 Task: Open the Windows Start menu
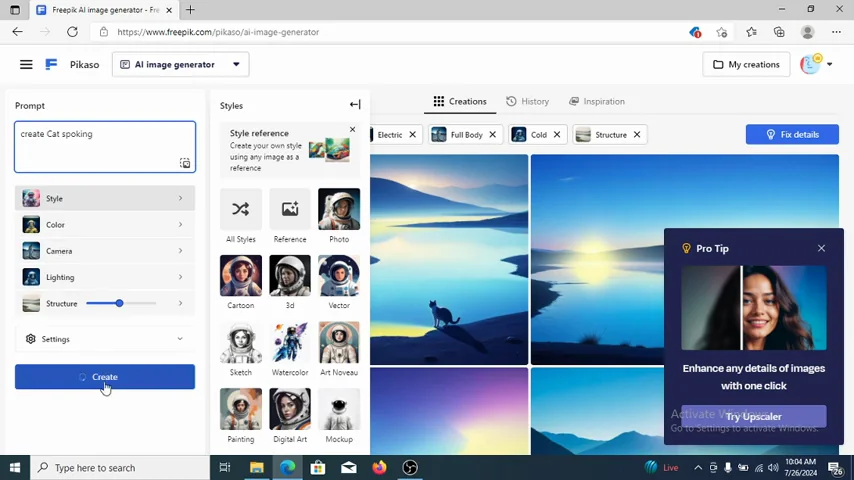pos(15,467)
